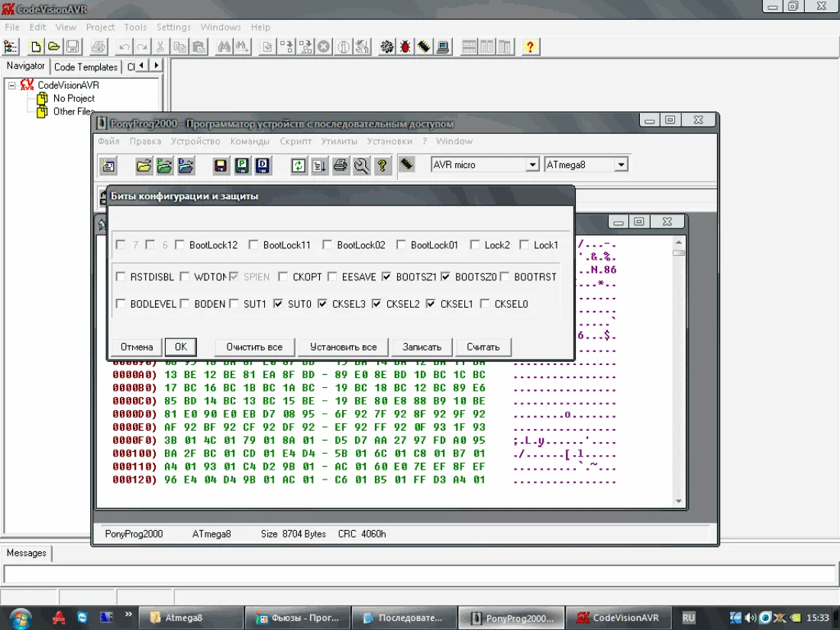The width and height of the screenshot is (840, 630).
Task: Open the AVR micro device family dropdown
Action: point(532,164)
